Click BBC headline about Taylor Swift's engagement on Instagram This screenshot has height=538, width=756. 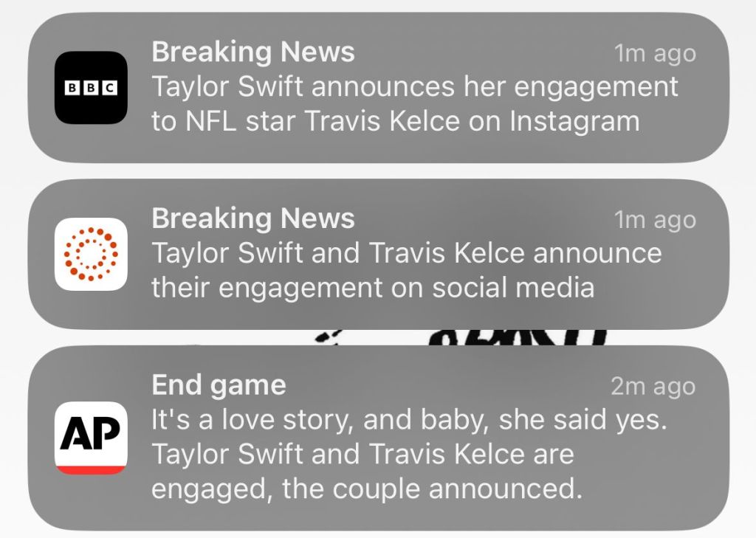[x=414, y=104]
